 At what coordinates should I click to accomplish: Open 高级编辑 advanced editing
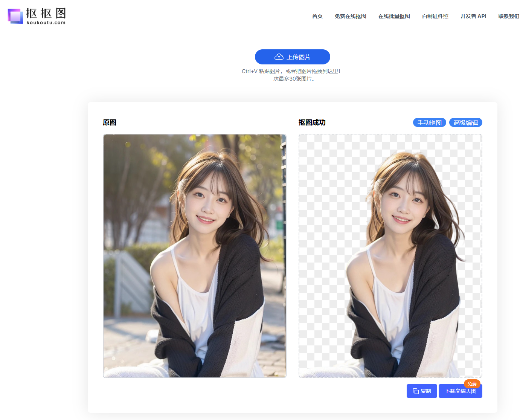point(465,122)
